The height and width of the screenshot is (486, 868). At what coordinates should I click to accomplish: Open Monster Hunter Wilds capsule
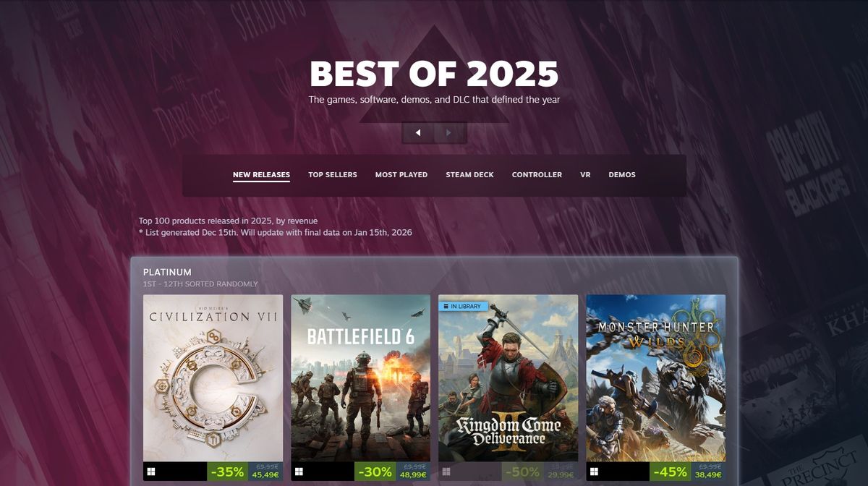coord(656,378)
